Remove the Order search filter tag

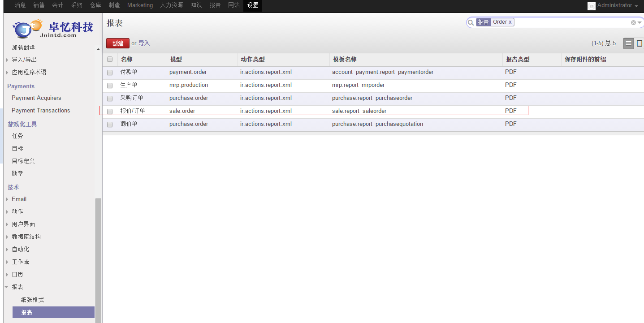click(510, 22)
